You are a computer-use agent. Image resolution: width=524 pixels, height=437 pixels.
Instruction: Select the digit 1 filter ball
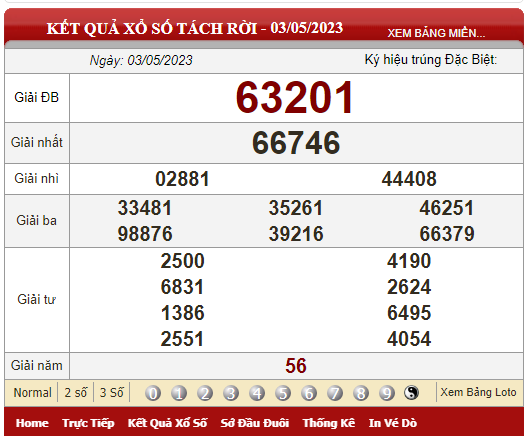click(179, 393)
